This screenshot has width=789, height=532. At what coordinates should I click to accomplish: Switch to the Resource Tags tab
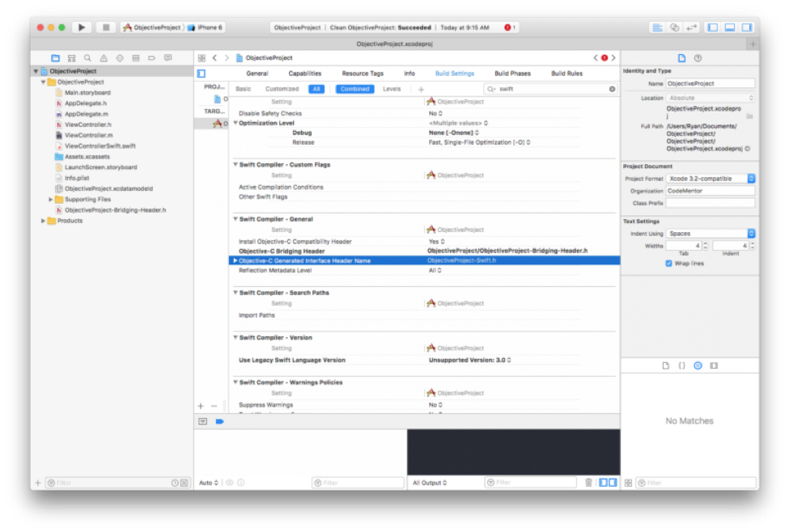point(363,74)
